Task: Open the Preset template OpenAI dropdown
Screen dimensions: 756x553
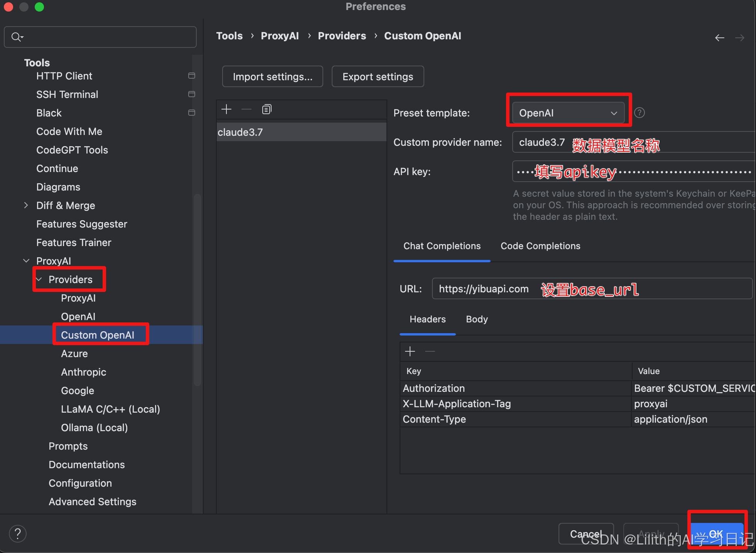Action: 568,113
